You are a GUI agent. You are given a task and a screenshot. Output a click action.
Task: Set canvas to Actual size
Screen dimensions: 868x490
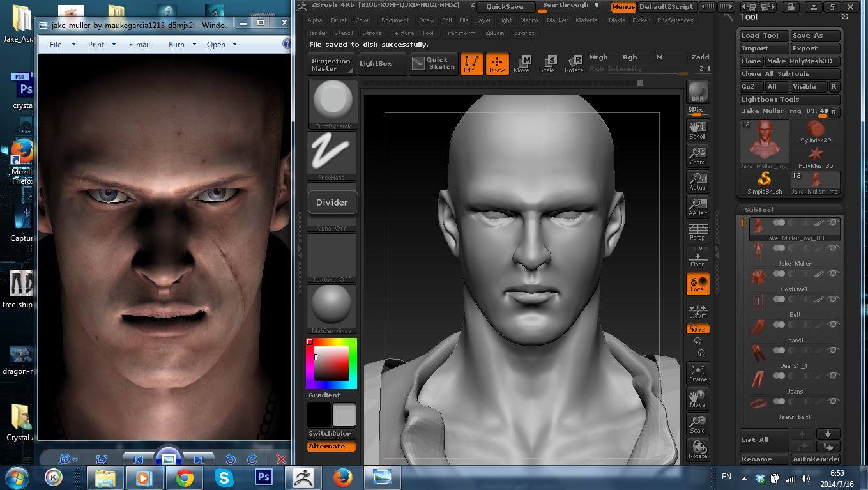(697, 181)
